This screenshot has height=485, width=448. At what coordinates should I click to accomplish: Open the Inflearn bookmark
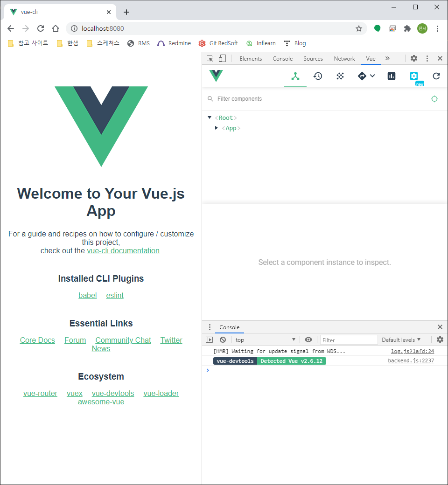[x=261, y=43]
